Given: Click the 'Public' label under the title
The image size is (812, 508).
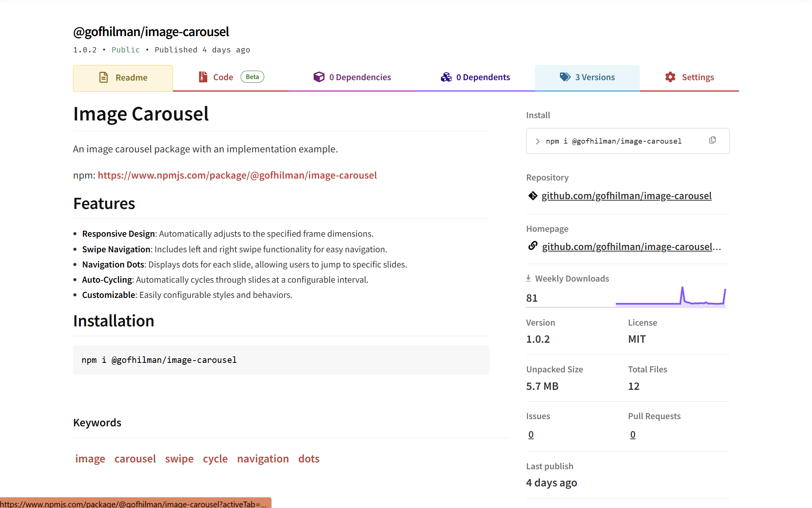Looking at the screenshot, I should coord(125,50).
